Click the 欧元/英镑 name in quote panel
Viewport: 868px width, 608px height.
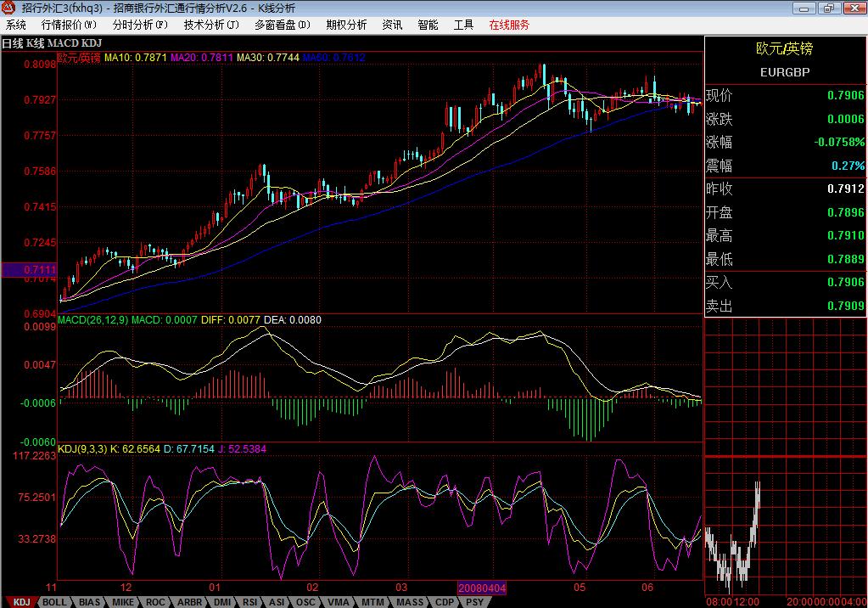pyautogui.click(x=784, y=49)
